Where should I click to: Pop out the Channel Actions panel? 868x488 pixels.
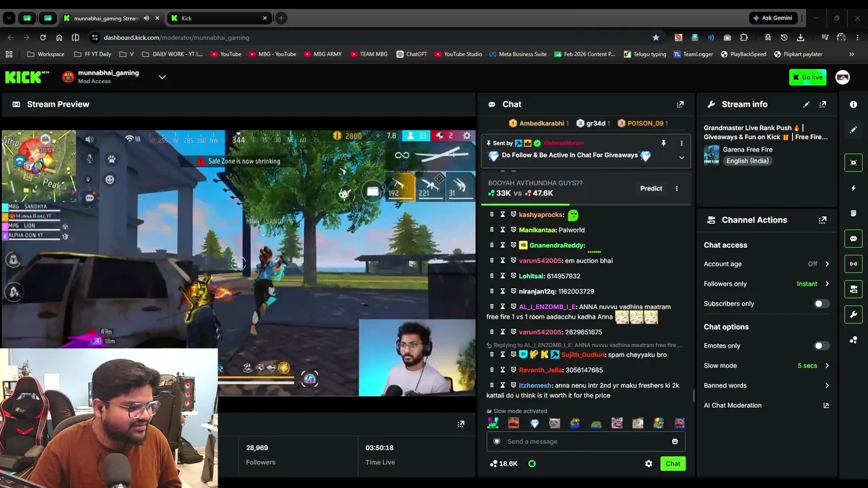click(x=823, y=220)
